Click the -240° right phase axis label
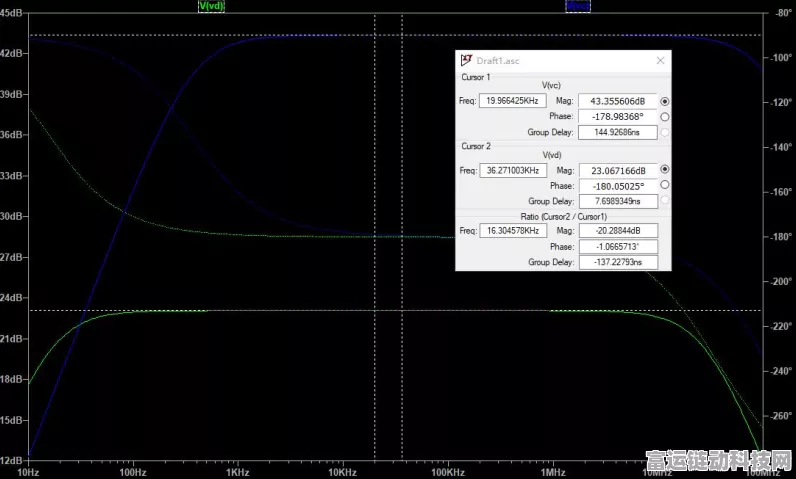Viewport: 796px width, 479px height. (x=781, y=371)
